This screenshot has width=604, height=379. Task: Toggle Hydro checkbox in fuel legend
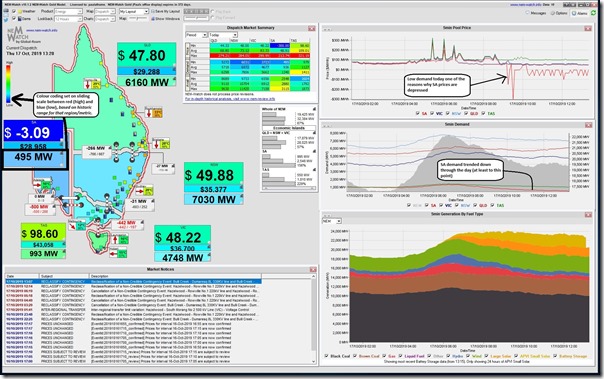[449, 356]
